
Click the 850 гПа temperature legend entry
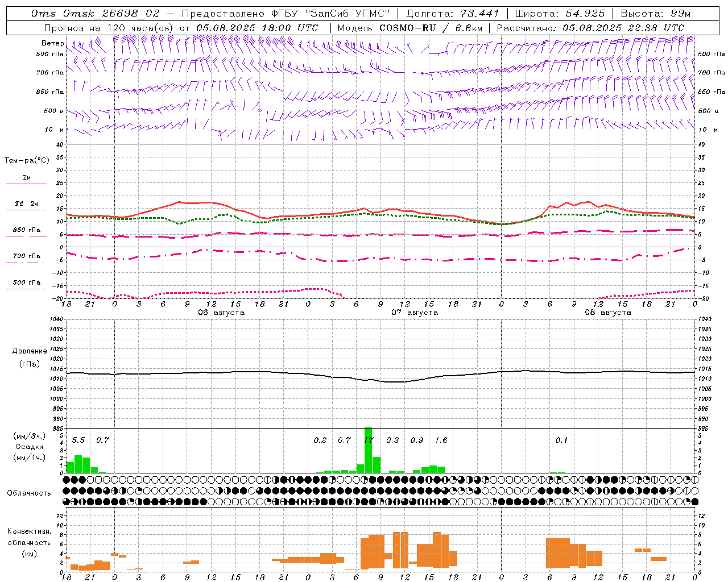[x=26, y=230]
